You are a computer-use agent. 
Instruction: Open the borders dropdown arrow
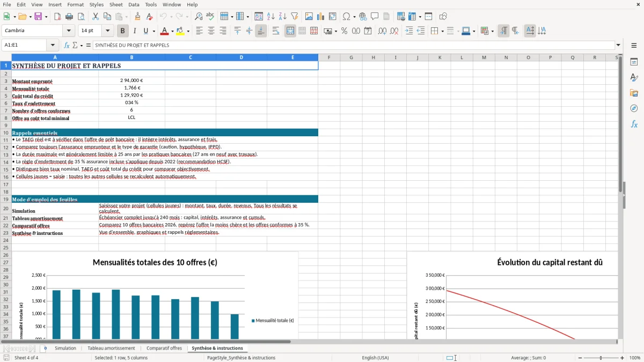pos(443,31)
